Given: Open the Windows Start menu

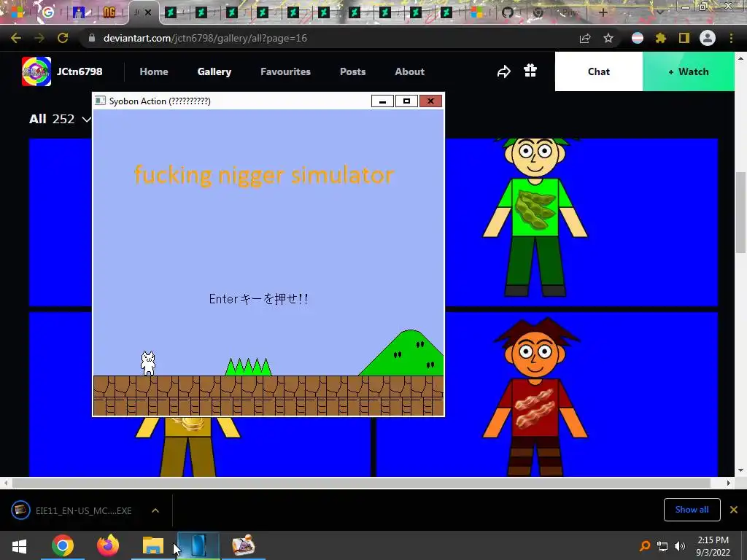Looking at the screenshot, I should point(19,545).
